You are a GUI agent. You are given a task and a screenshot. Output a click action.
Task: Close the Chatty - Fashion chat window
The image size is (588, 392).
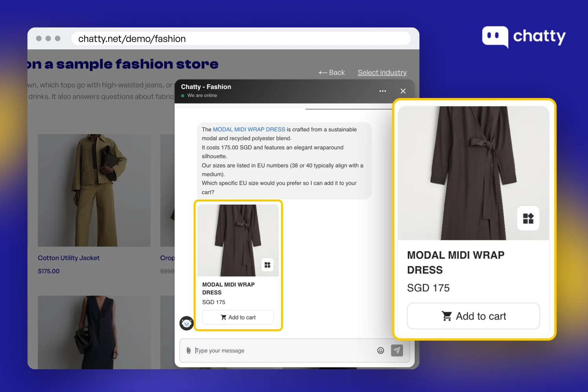click(403, 91)
